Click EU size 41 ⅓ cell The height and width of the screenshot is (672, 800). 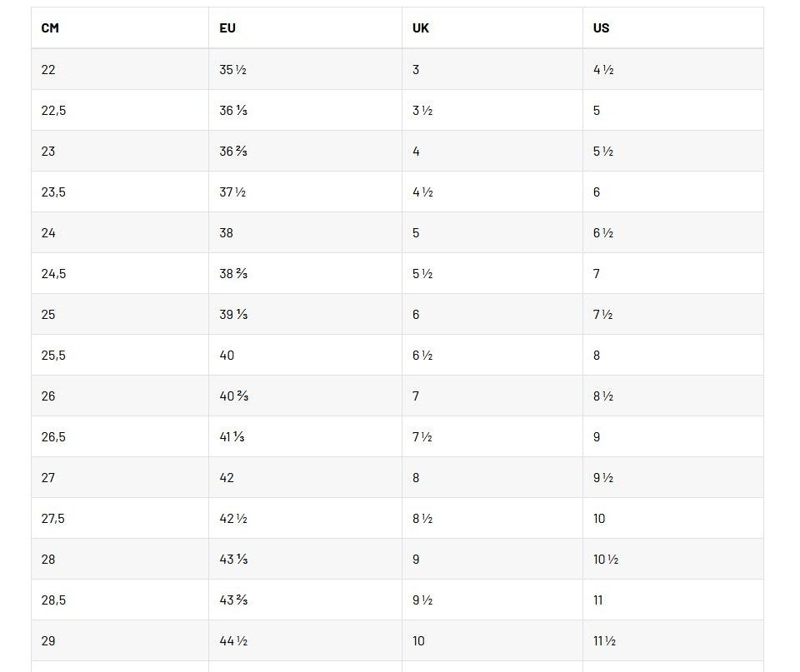(x=232, y=436)
